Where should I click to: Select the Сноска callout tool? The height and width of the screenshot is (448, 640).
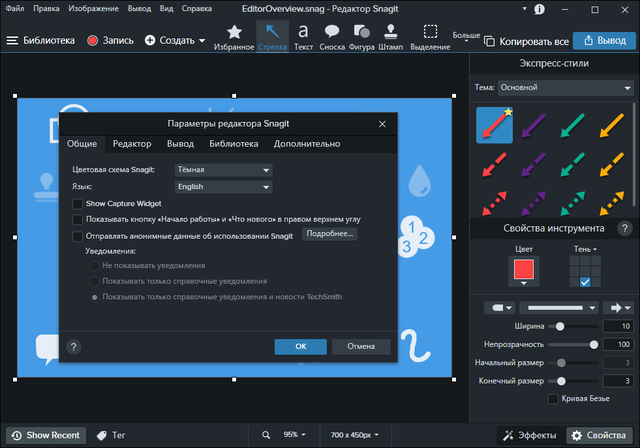tap(332, 37)
